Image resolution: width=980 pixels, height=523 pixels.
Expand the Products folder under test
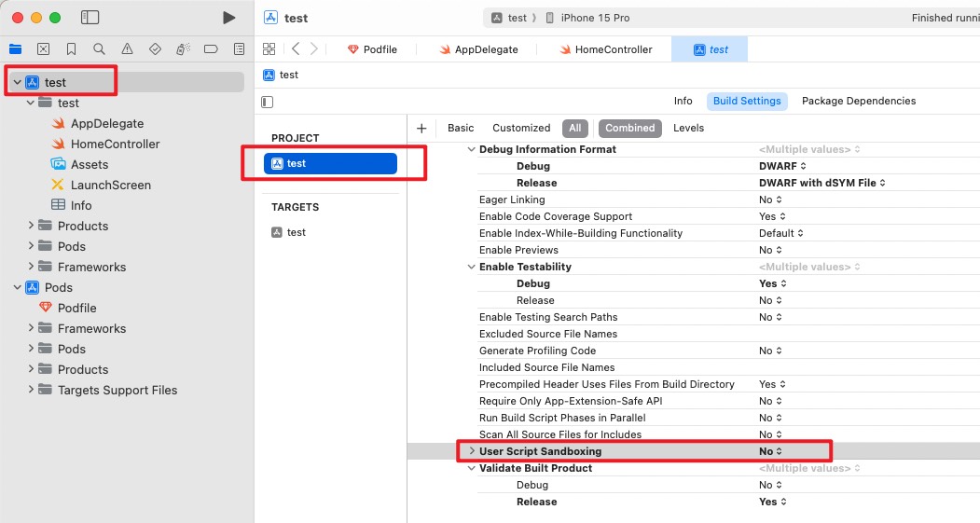pos(31,226)
